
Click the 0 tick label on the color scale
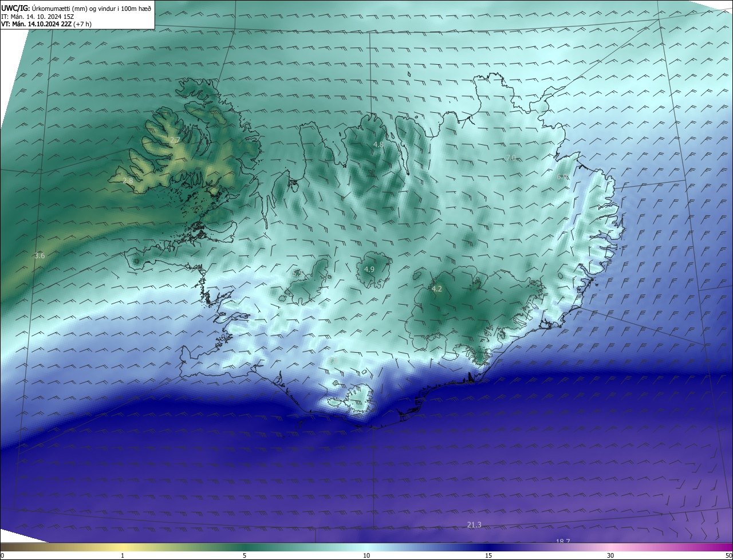pos(2,555)
